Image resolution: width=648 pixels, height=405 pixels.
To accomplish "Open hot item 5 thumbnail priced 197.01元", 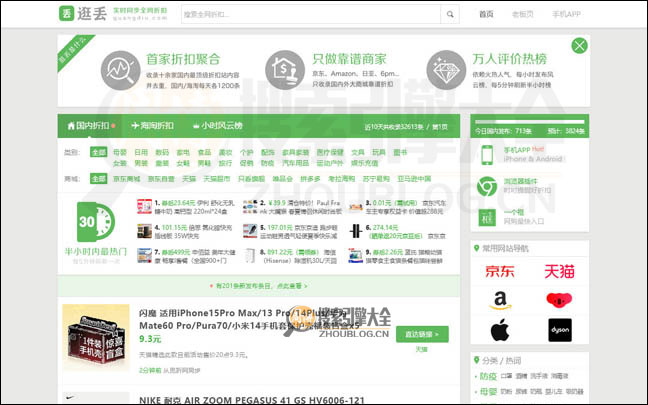I will click(x=250, y=231).
